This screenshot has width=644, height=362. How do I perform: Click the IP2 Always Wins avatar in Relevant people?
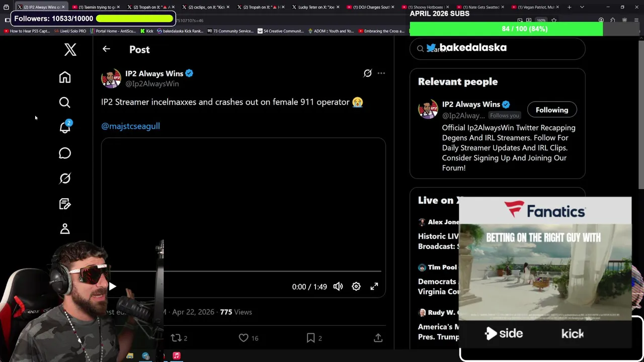click(428, 110)
